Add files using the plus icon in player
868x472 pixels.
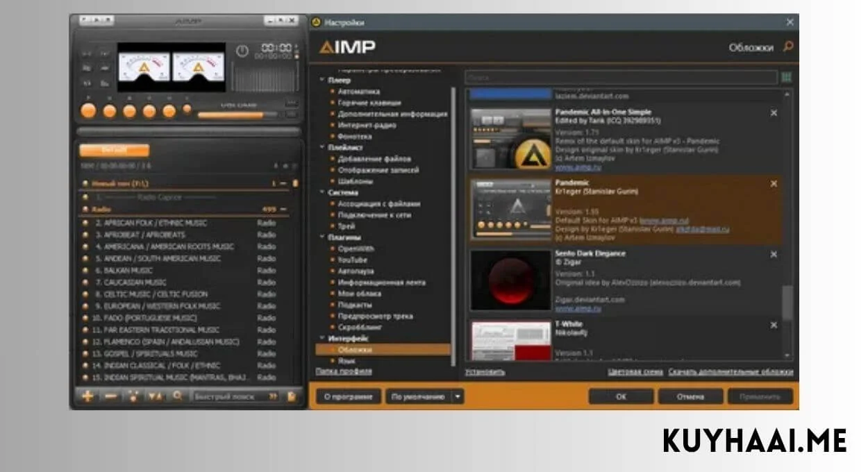tap(87, 396)
